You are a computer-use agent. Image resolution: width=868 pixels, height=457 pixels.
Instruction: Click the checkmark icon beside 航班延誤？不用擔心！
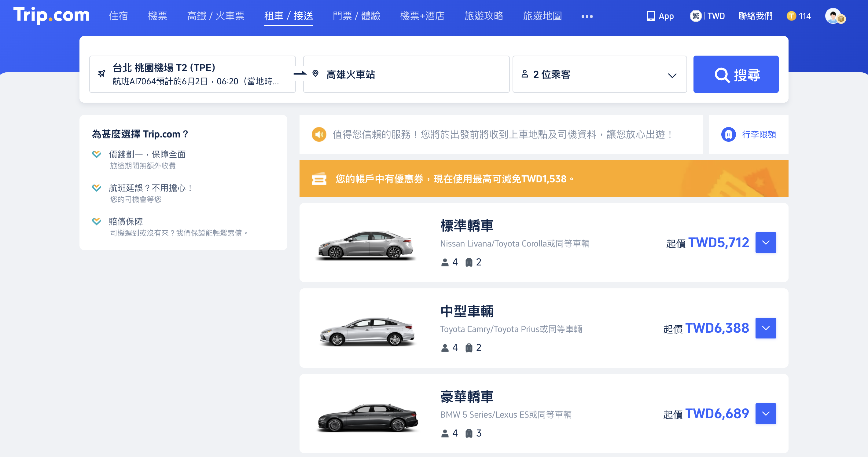click(97, 188)
